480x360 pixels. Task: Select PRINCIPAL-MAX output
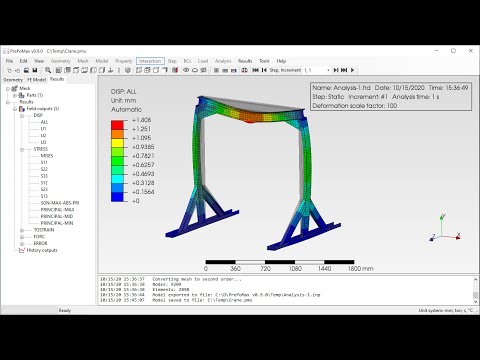(x=57, y=210)
